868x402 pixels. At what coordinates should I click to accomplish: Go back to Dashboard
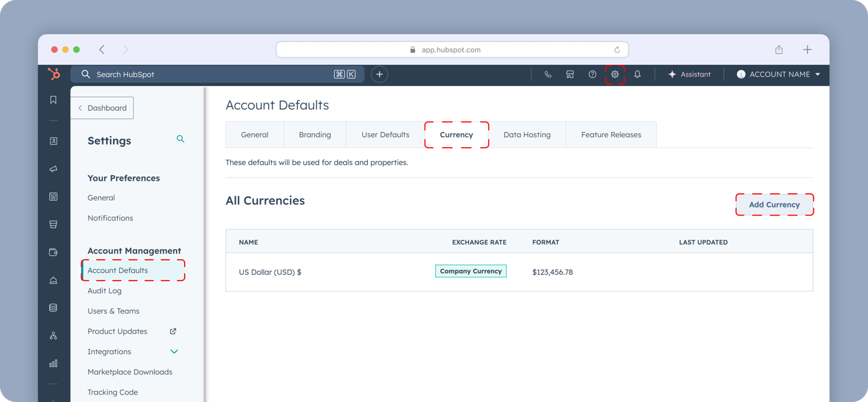(102, 108)
